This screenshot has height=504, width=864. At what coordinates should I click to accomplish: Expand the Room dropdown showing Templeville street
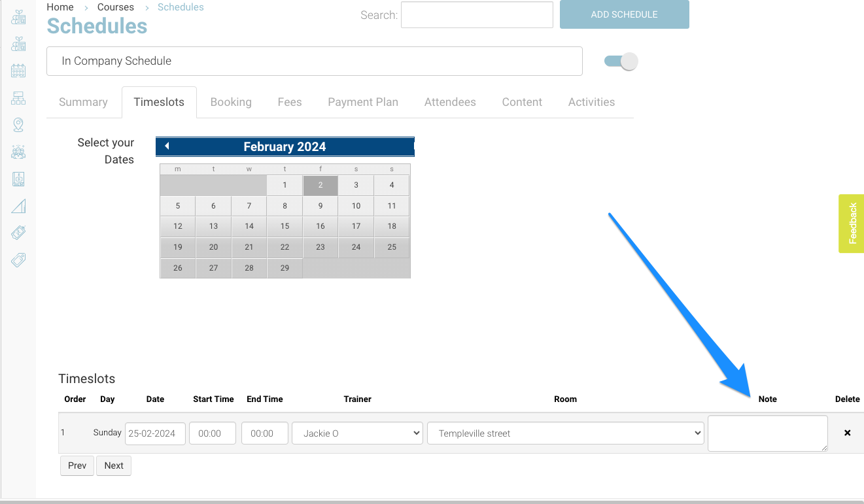pos(565,433)
